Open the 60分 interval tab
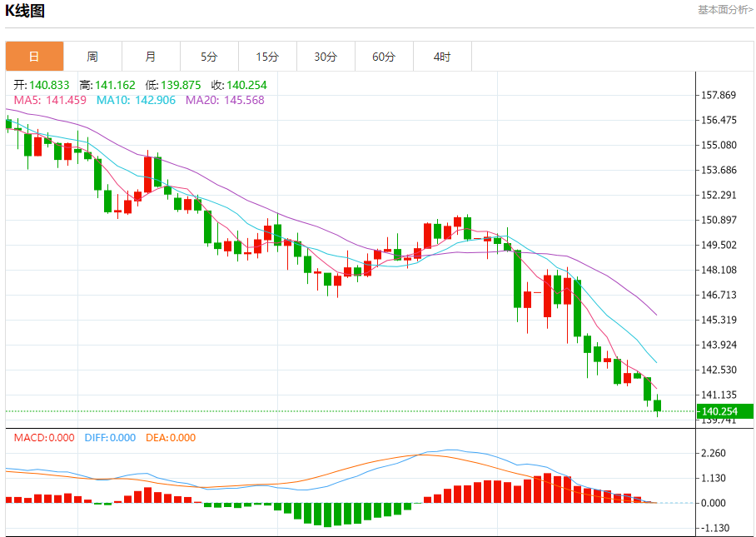The height and width of the screenshot is (537, 756). (385, 57)
